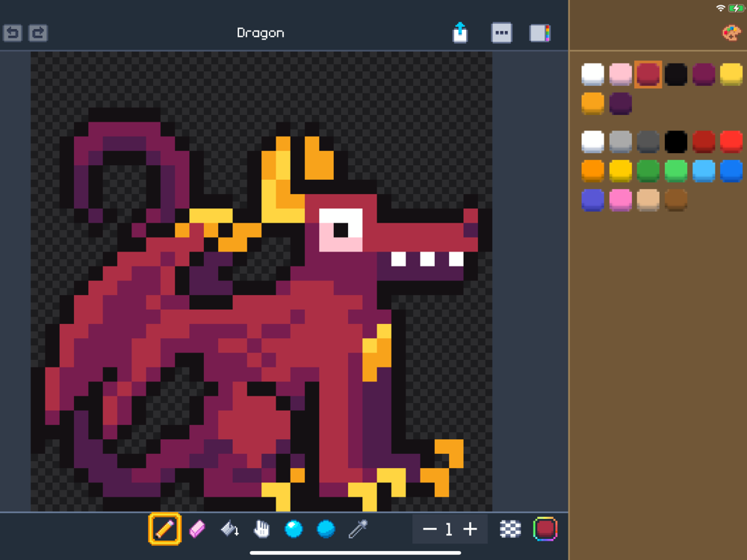This screenshot has width=747, height=560.
Task: Choose the dark purple swatch
Action: pos(620,103)
